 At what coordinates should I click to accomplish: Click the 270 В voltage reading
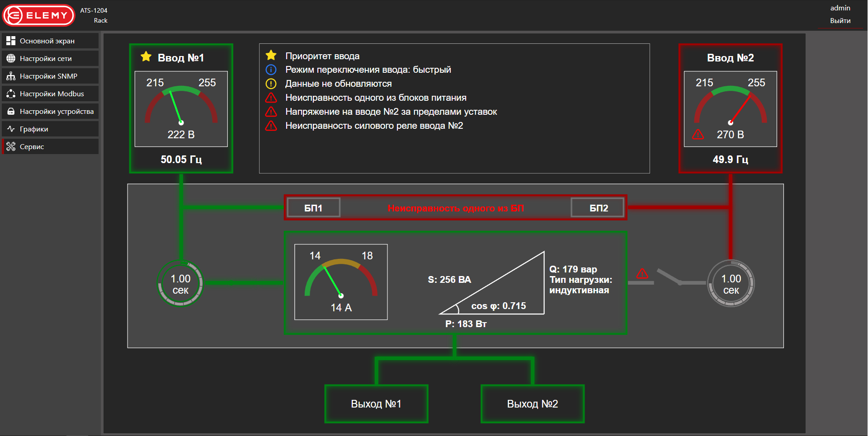click(730, 135)
